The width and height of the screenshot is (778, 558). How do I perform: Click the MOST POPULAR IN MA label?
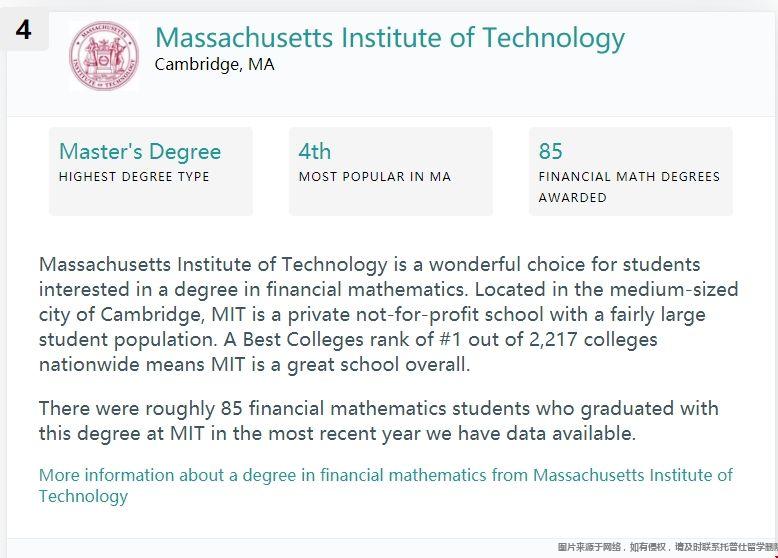point(375,177)
